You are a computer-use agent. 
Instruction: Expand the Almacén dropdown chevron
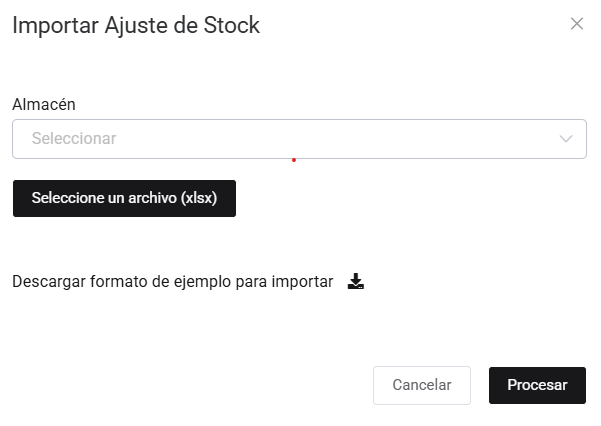coord(567,139)
